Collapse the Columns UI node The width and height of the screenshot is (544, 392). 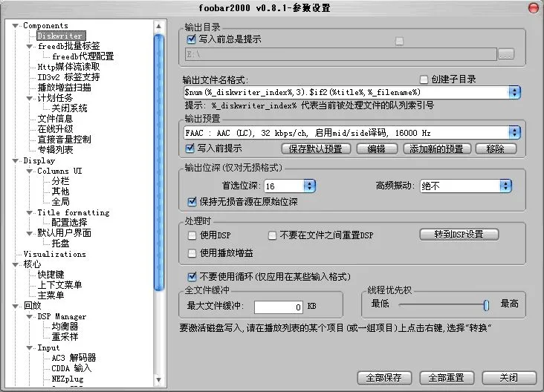(x=30, y=171)
